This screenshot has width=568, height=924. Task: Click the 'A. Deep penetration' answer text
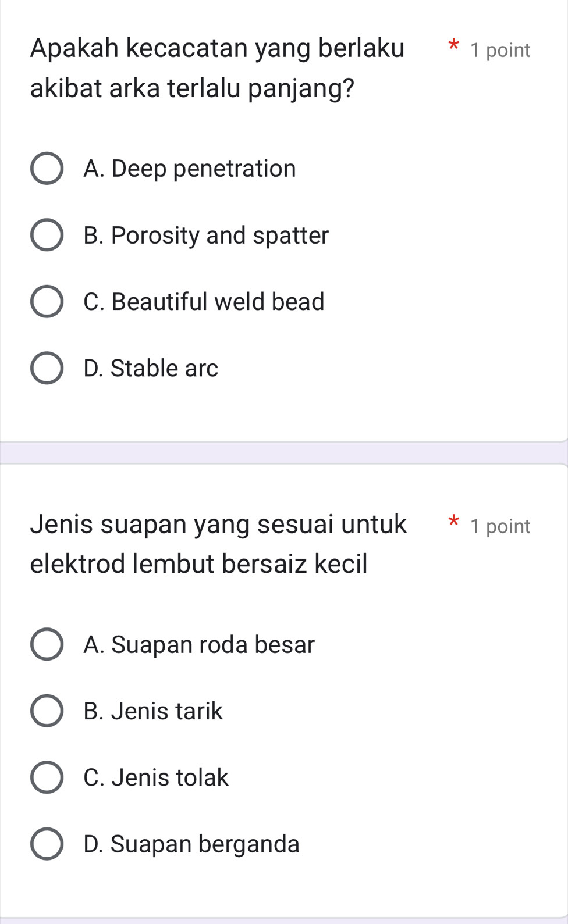click(x=190, y=169)
